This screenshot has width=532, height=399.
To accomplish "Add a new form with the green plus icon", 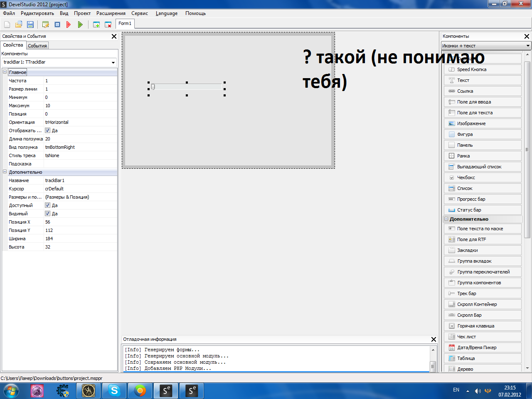I will coord(96,25).
